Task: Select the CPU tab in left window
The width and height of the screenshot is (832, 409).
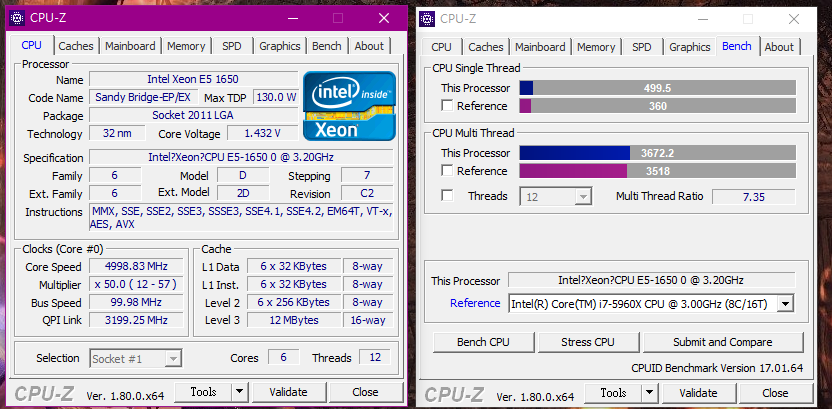Action: pos(31,45)
